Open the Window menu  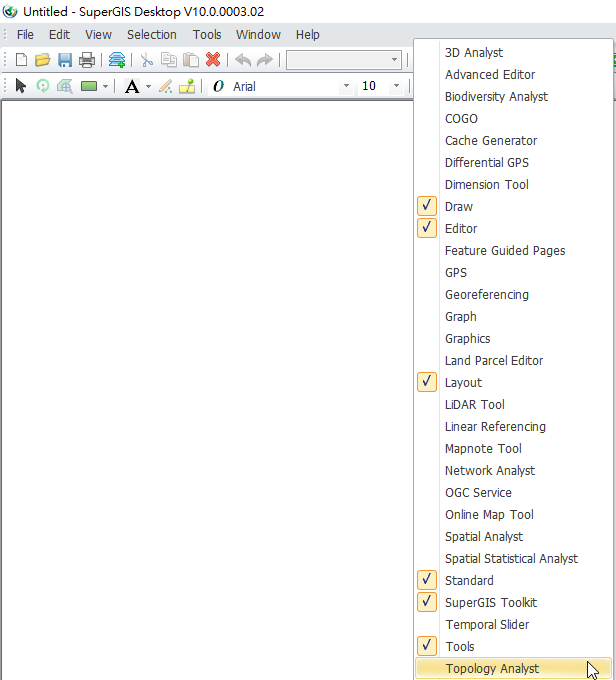258,35
